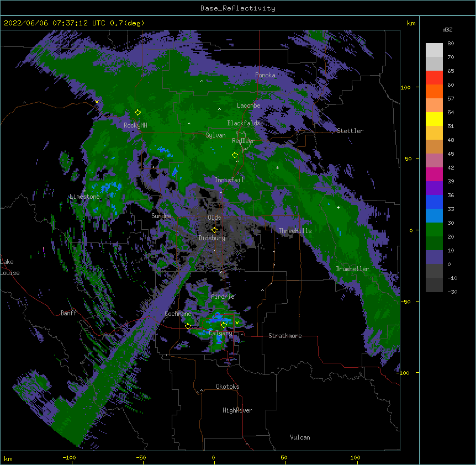Select the pink 42-45 dBZ legend swatch

(x=434, y=160)
